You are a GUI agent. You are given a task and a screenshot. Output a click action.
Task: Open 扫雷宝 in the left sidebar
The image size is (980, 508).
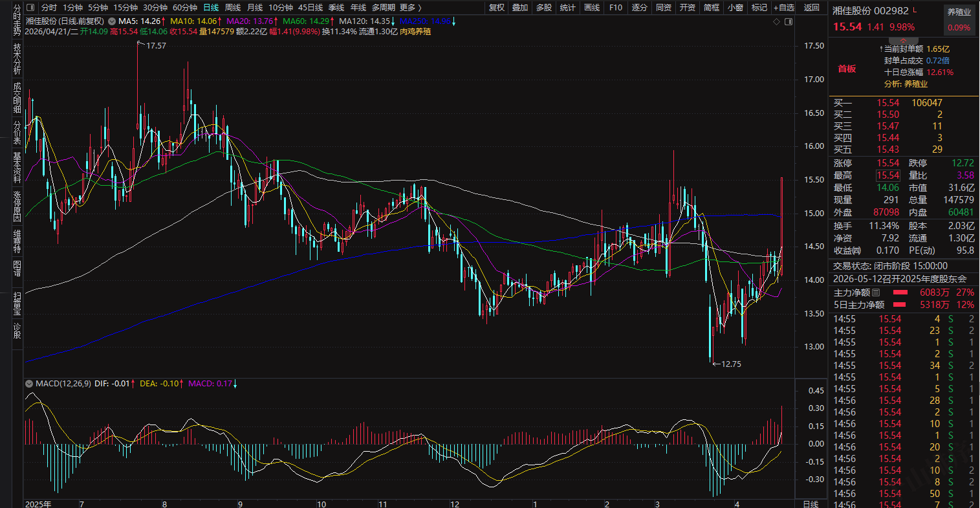tap(17, 302)
